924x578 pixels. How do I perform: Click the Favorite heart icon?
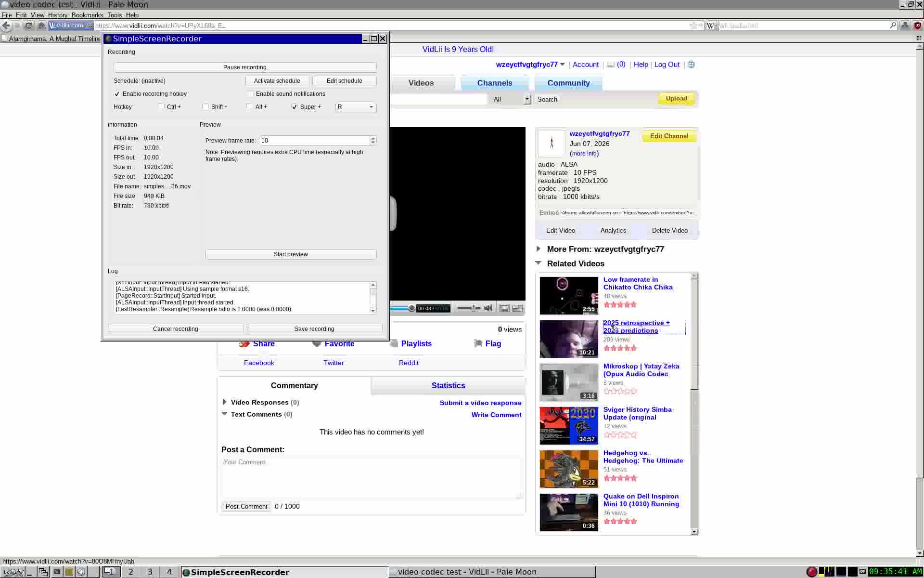pos(316,343)
